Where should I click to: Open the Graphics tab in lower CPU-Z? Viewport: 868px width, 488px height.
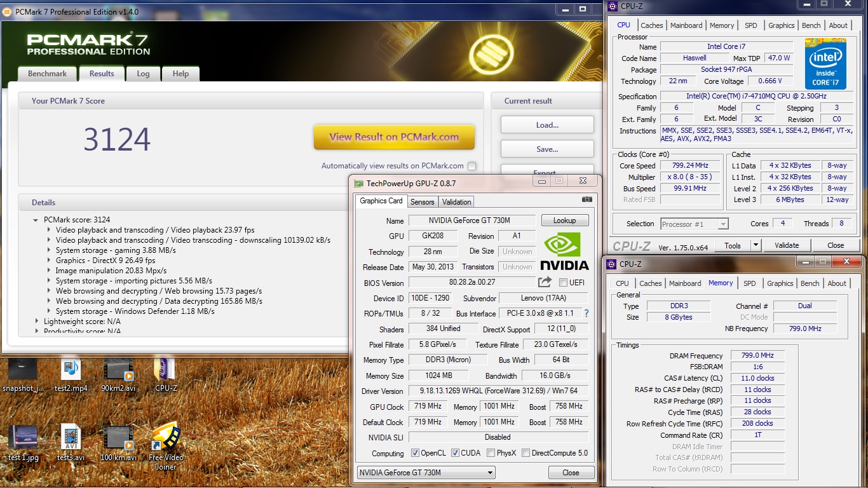tap(780, 283)
